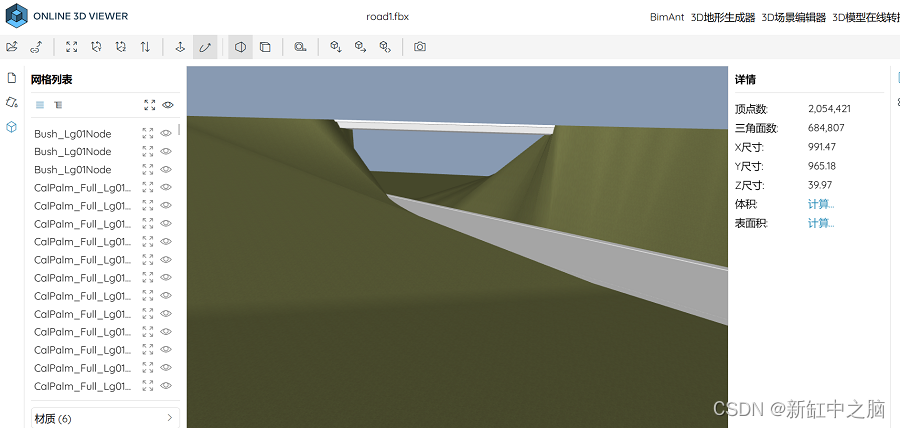Set Y axis as up vector
Viewport: 900px width, 428px height.
pos(96,47)
